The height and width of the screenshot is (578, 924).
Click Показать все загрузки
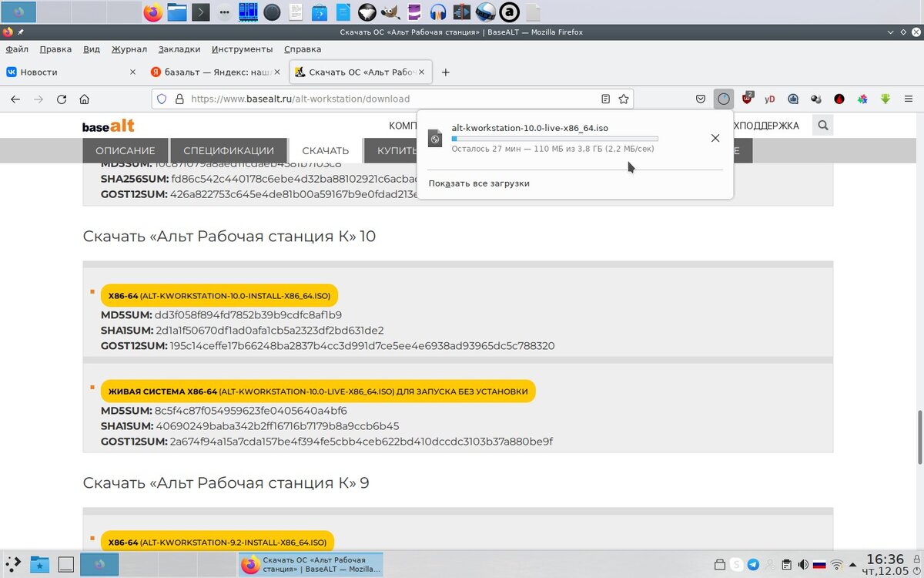click(x=479, y=183)
